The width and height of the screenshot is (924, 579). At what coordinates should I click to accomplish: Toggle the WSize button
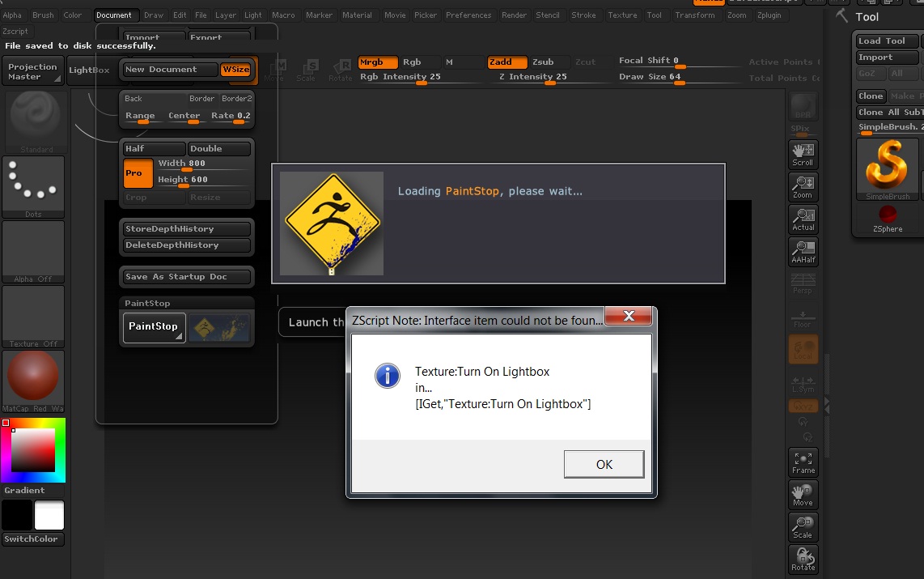tap(235, 70)
